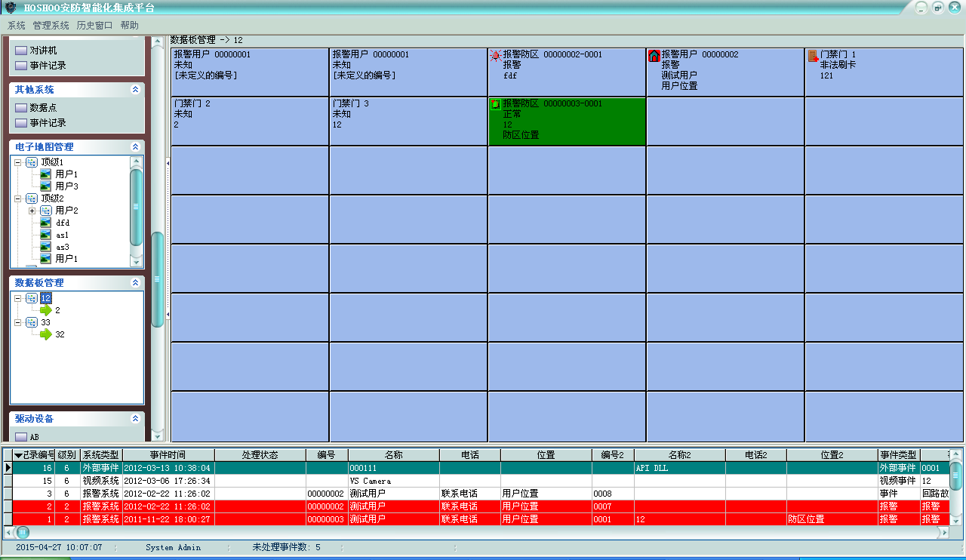Expand the 用户2 tree node
Viewport: 966px width, 560px height.
tap(32, 211)
